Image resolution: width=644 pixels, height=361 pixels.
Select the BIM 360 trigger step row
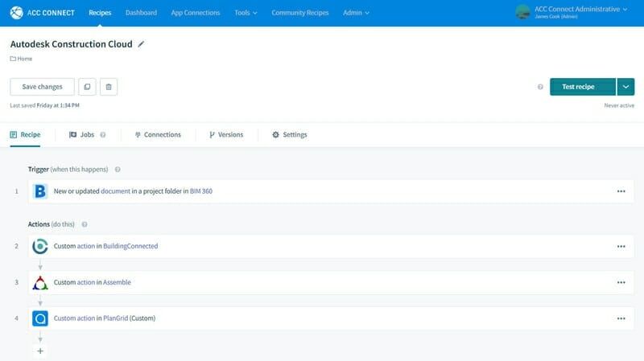[331, 191]
